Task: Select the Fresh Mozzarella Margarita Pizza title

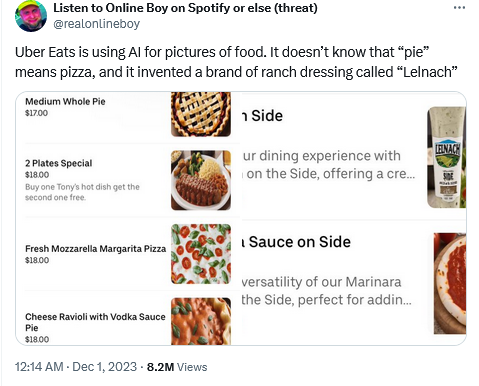Action: point(96,249)
